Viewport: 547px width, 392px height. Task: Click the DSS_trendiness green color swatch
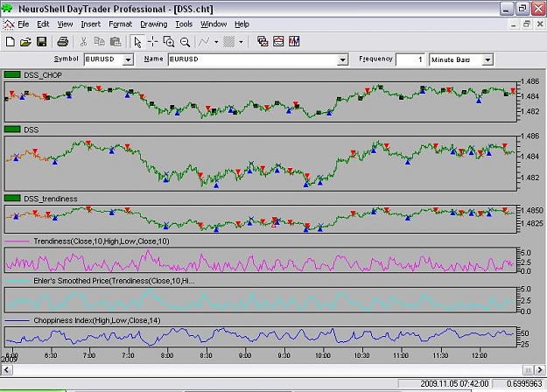coord(12,198)
